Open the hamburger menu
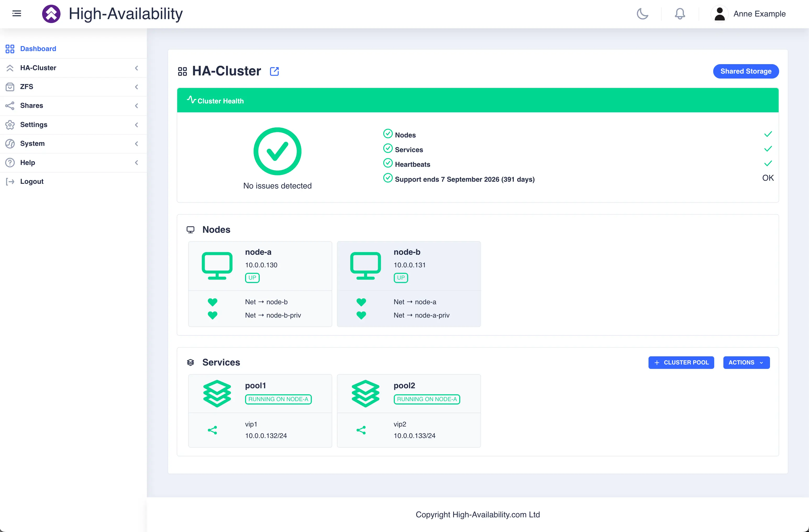The height and width of the screenshot is (532, 809). (x=17, y=14)
